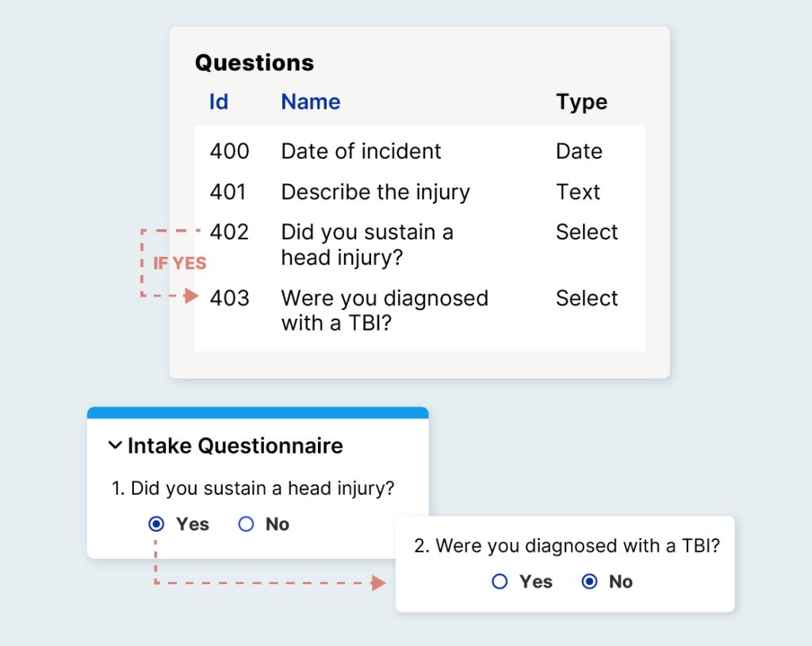The image size is (812, 646).
Task: Sort questions by Id column header
Action: click(x=219, y=101)
